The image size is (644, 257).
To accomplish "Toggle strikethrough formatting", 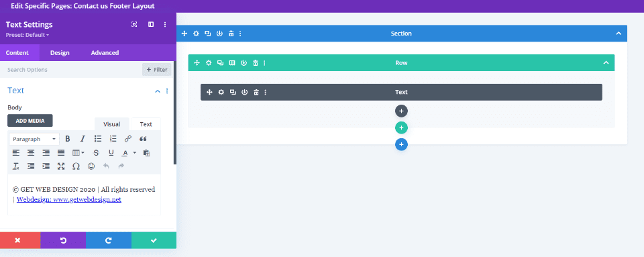I will [x=96, y=153].
